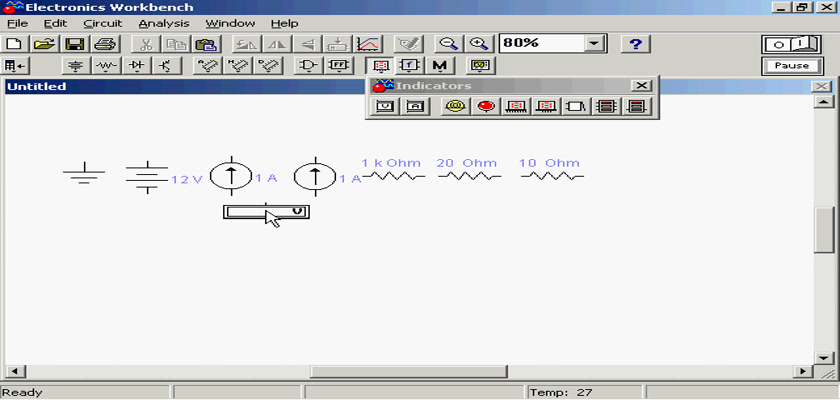This screenshot has width=840, height=400.
Task: Open the Help menu
Action: pyautogui.click(x=284, y=24)
